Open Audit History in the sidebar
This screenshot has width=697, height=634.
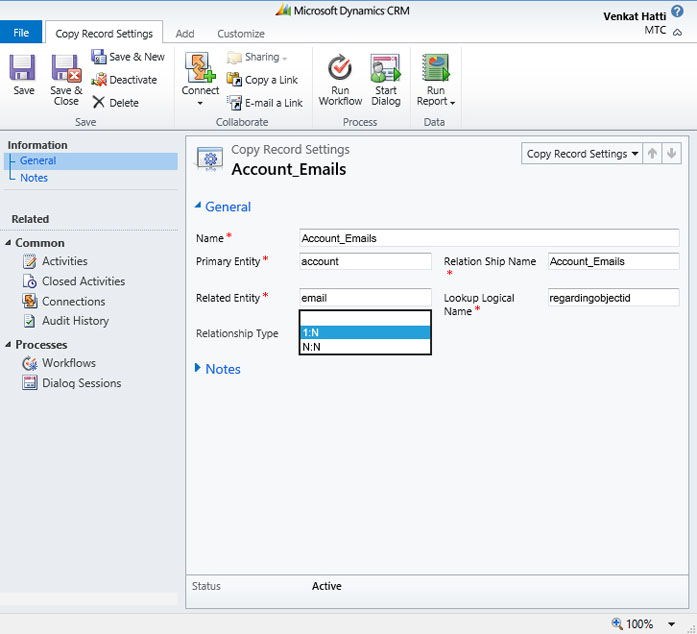click(x=75, y=321)
